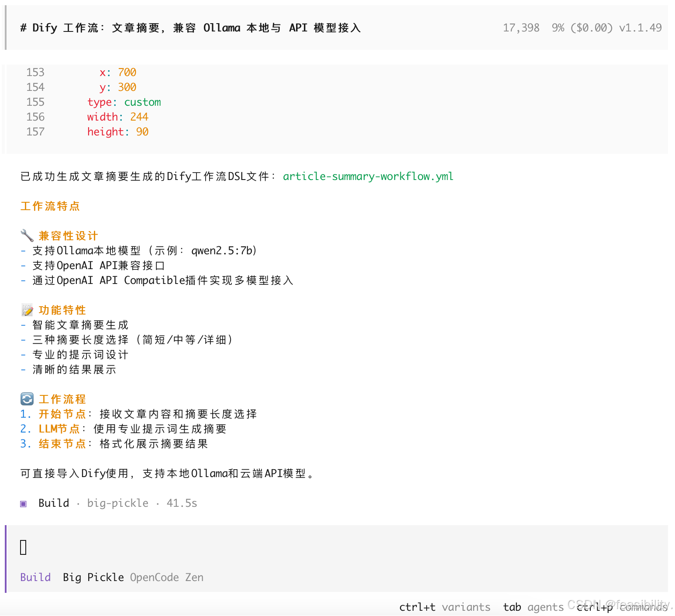675x616 pixels.
Task: Click code line 157 height: 90
Action: (118, 132)
